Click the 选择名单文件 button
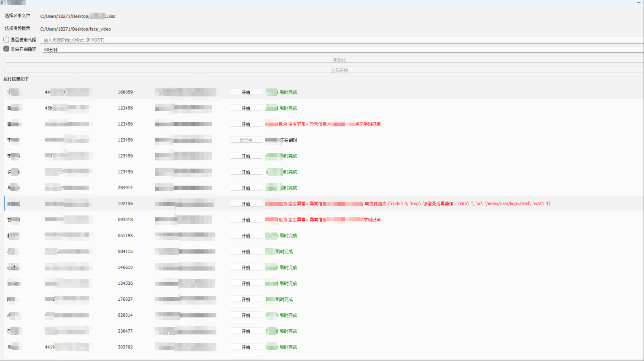 17,16
